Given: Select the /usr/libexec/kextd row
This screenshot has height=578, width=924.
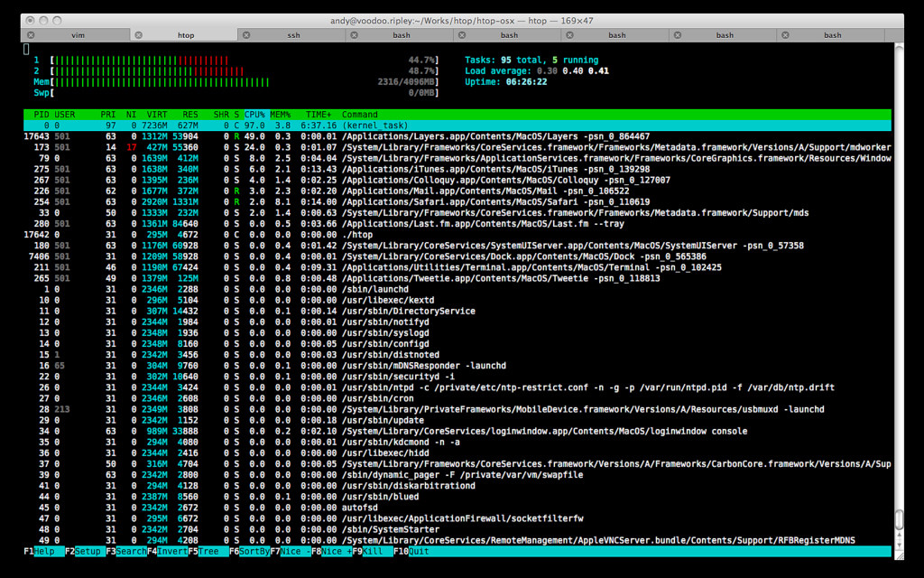Looking at the screenshot, I should tap(457, 300).
